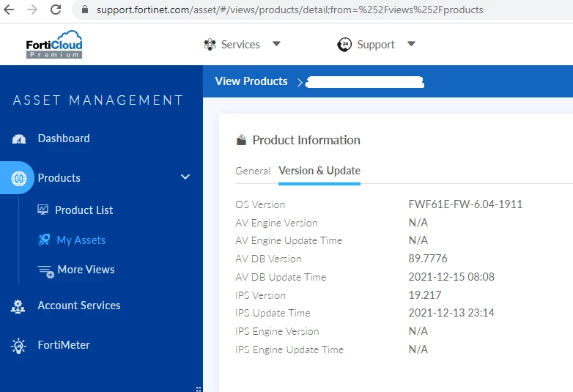Open the Dashboard in the sidebar
Screen dimensions: 573x392
(x=64, y=138)
